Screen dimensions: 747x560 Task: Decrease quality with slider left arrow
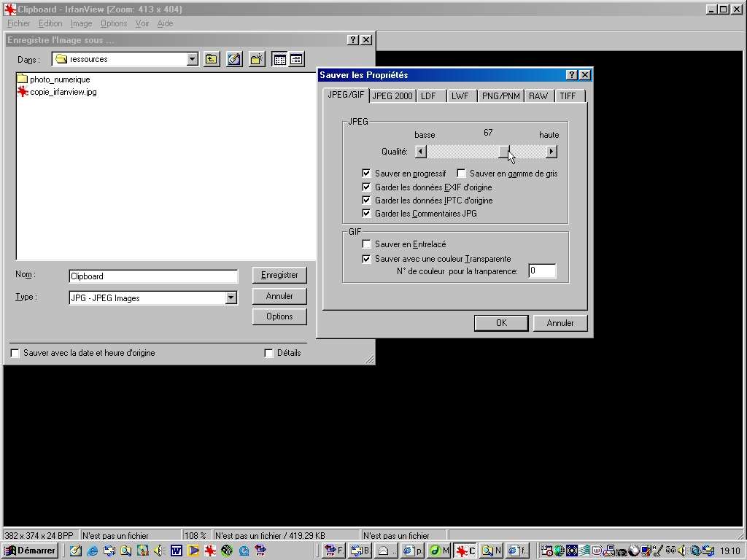coord(420,152)
